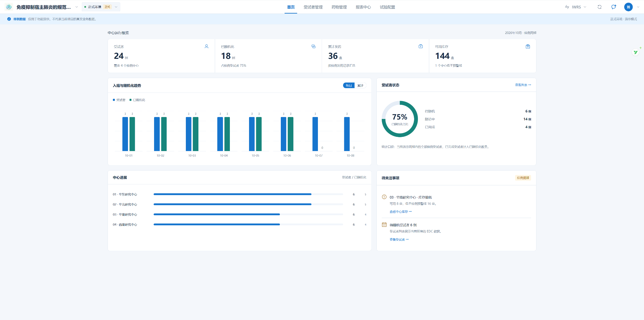Expand the project name dropdown

[76, 7]
